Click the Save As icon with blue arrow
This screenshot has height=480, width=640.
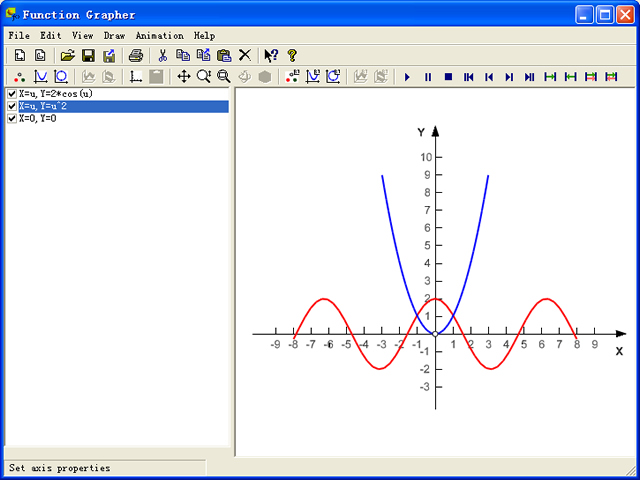point(109,55)
